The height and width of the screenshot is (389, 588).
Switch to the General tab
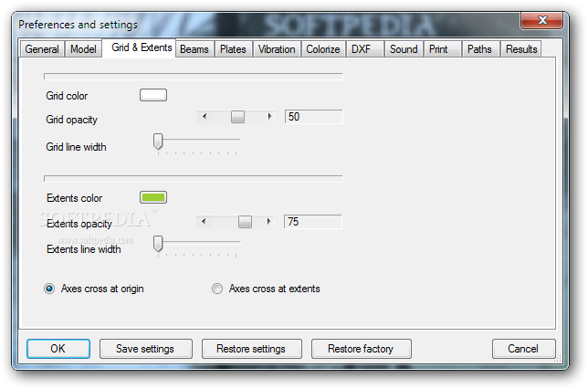(42, 49)
